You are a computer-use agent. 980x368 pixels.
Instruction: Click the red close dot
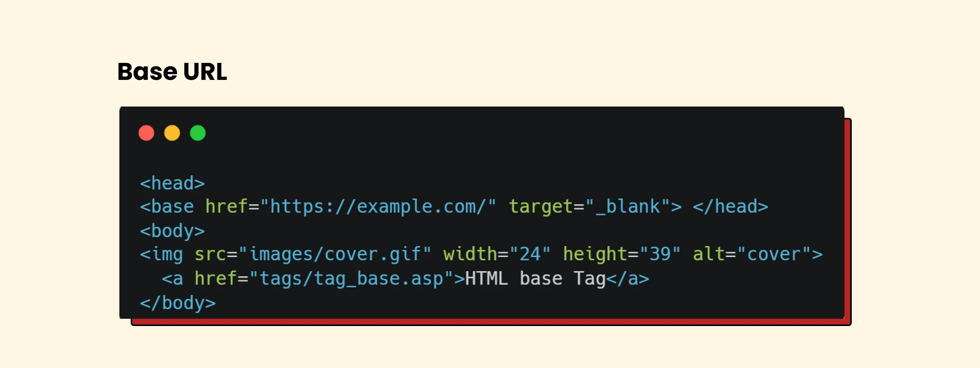coord(146,133)
